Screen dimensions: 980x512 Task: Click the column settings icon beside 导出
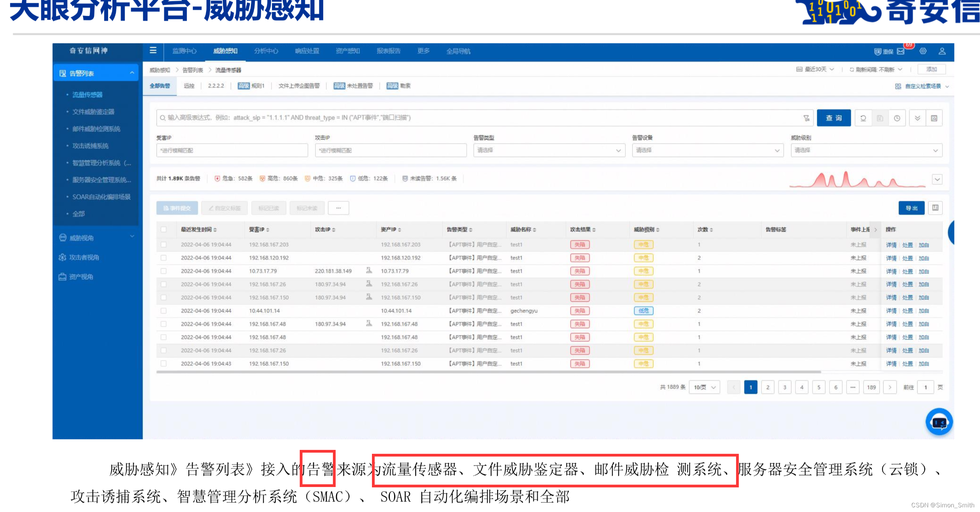936,208
